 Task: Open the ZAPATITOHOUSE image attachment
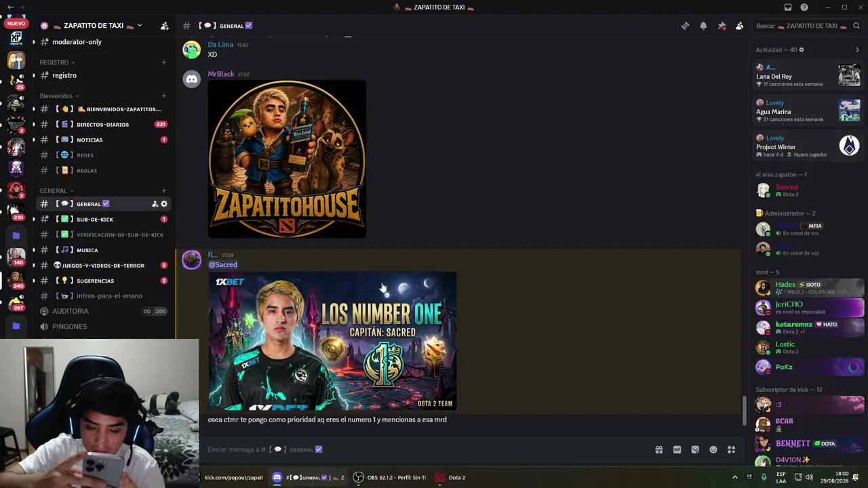click(287, 159)
